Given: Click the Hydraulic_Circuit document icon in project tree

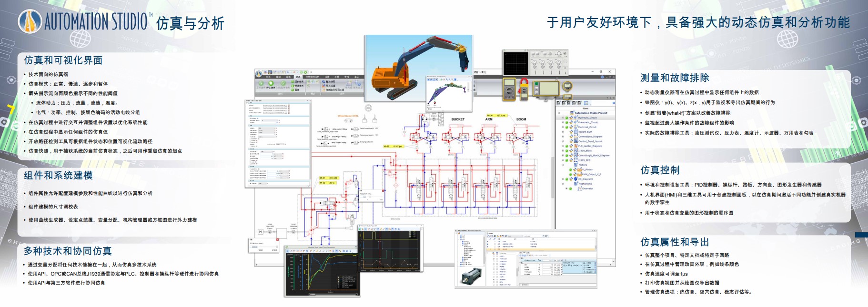Looking at the screenshot, I should (575, 118).
